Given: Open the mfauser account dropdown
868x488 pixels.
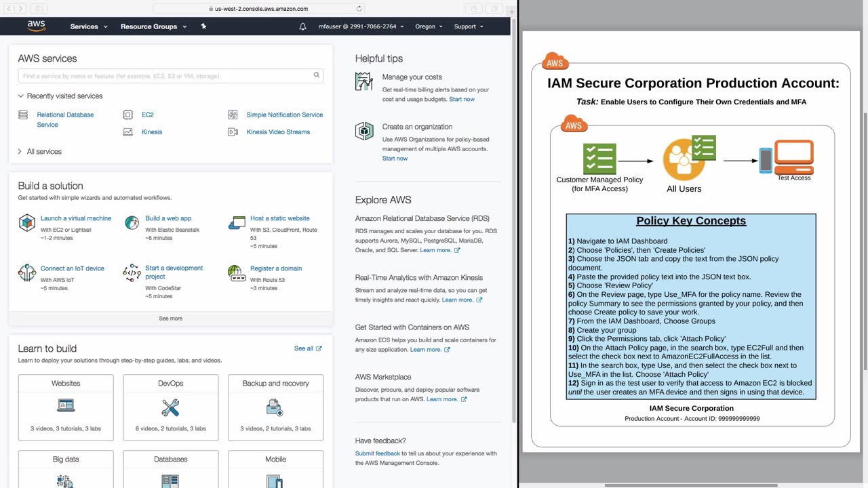Looking at the screenshot, I should [x=361, y=26].
